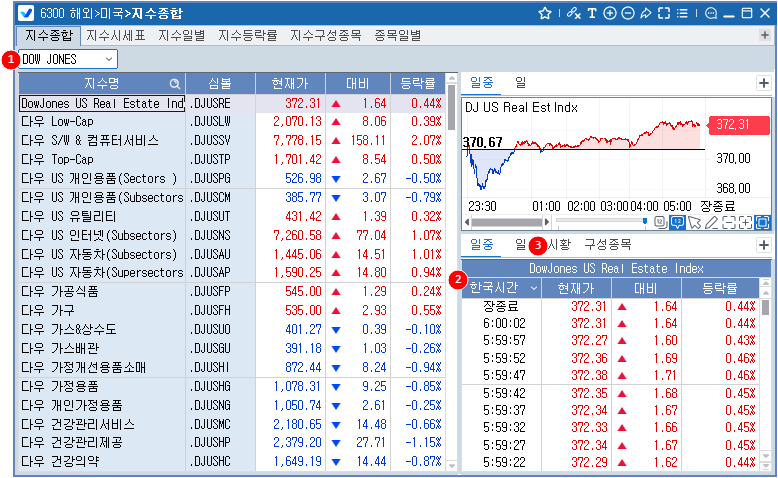Click the chart zoom slider handle
This screenshot has height=478, width=778.
646,221
